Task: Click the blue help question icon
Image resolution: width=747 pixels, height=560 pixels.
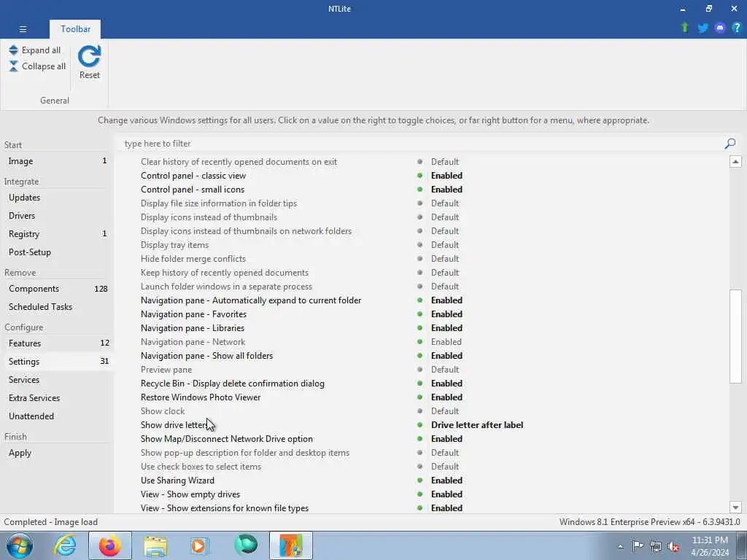Action: point(737,28)
